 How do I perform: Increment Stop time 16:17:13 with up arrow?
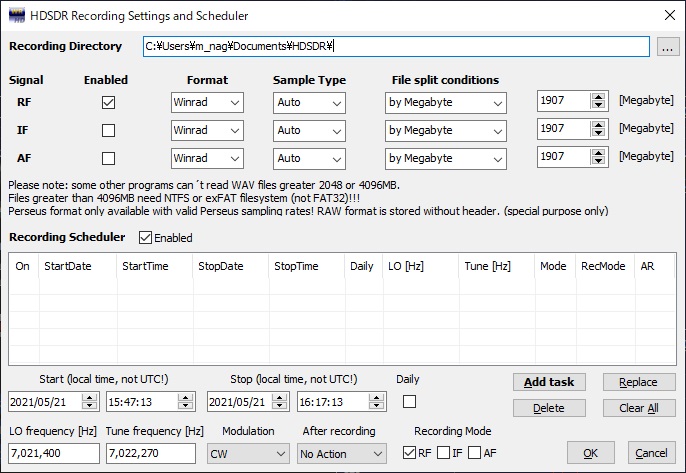click(x=376, y=398)
